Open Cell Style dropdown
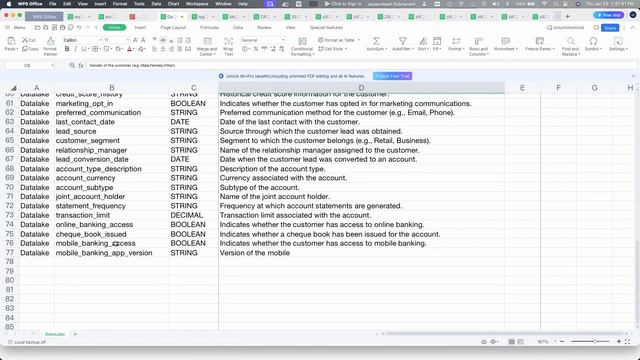This screenshot has height=360, width=640. [x=332, y=49]
